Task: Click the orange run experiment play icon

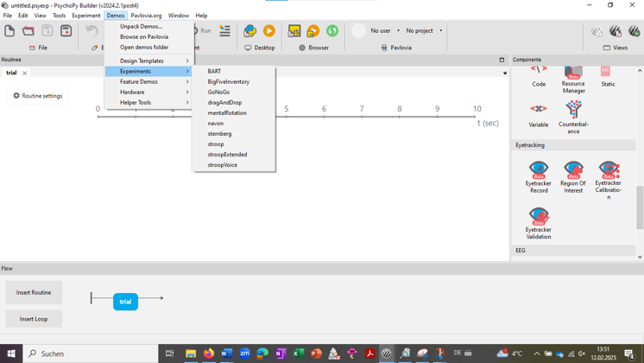Action: 269,31
